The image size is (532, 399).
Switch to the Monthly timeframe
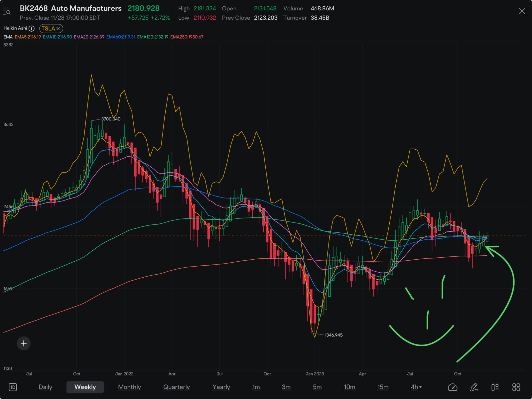[x=129, y=387]
